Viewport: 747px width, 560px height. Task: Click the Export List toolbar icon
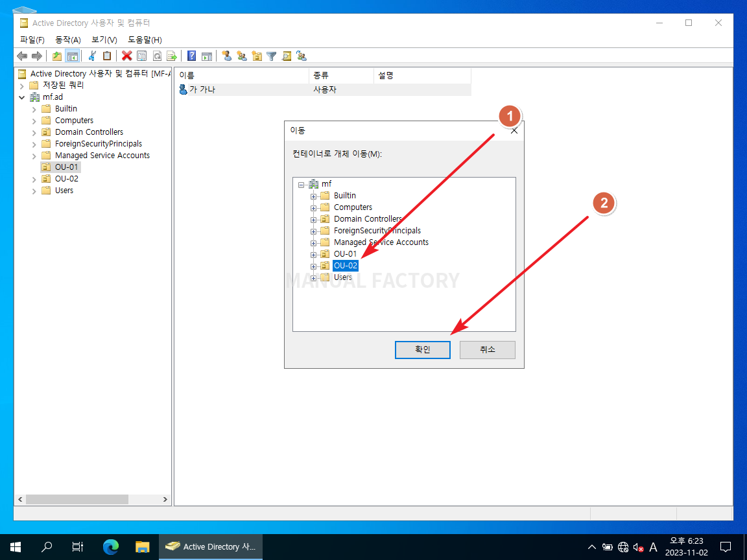coord(172,56)
